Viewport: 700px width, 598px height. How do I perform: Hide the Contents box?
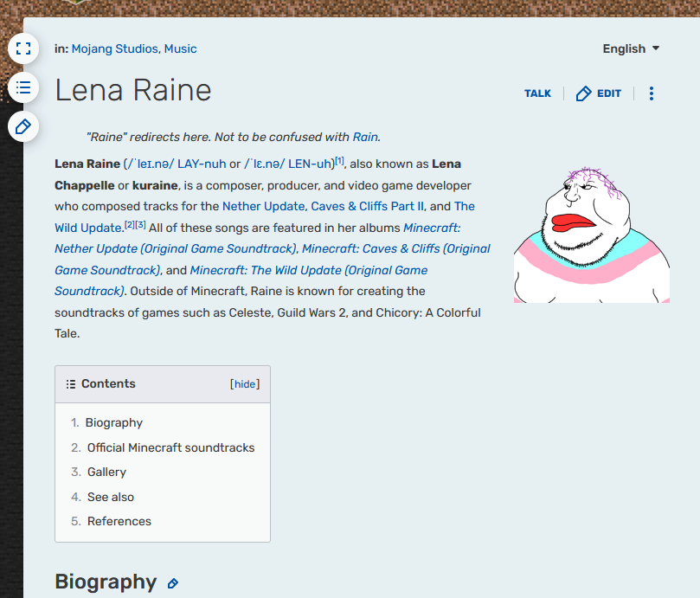click(245, 384)
